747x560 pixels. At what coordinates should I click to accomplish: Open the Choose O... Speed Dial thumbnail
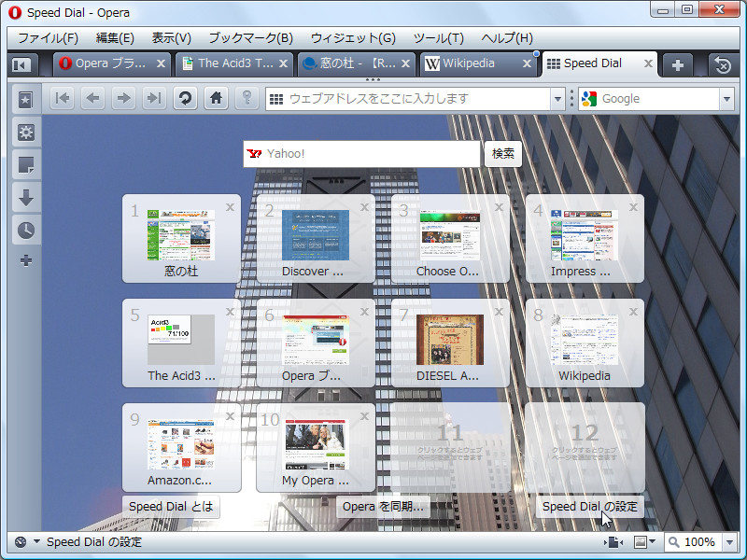pyautogui.click(x=450, y=235)
